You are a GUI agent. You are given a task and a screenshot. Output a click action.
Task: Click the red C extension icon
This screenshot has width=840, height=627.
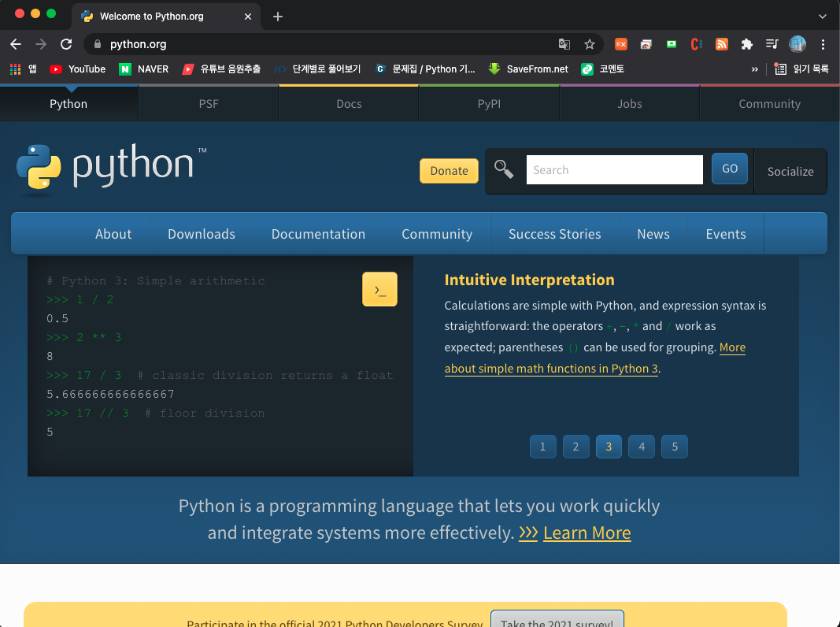(x=697, y=44)
